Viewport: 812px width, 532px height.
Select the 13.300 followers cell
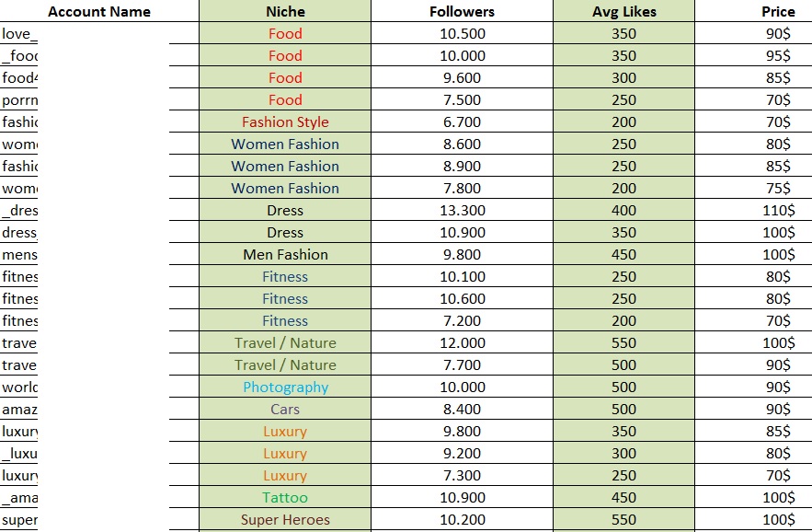(462, 211)
